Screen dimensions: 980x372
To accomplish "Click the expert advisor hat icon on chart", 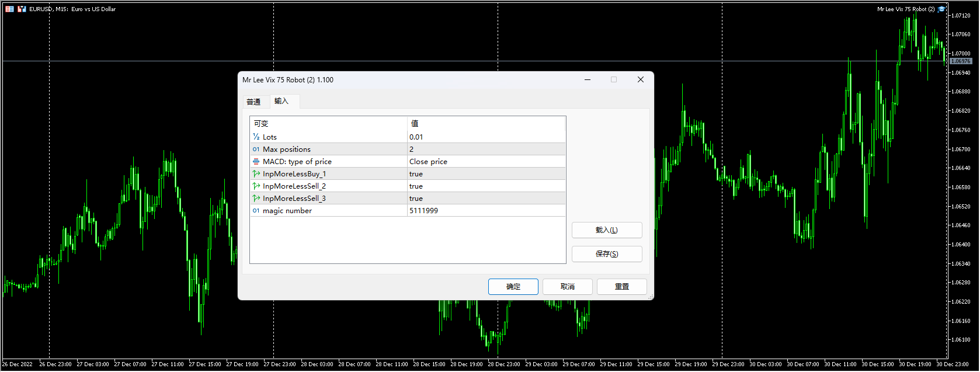I will [x=941, y=9].
